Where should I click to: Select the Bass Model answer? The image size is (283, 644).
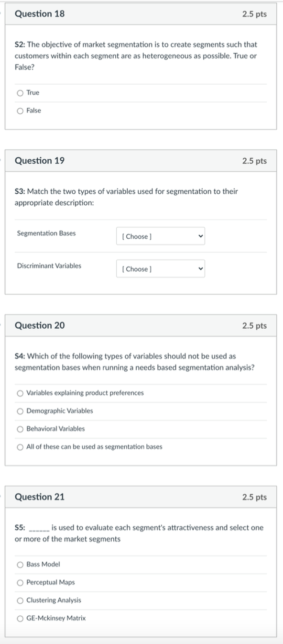pyautogui.click(x=19, y=565)
